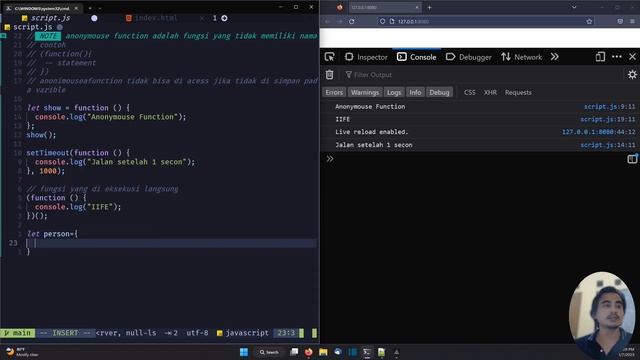The height and width of the screenshot is (360, 640).
Task: Open the Inspector panel
Action: tap(366, 57)
